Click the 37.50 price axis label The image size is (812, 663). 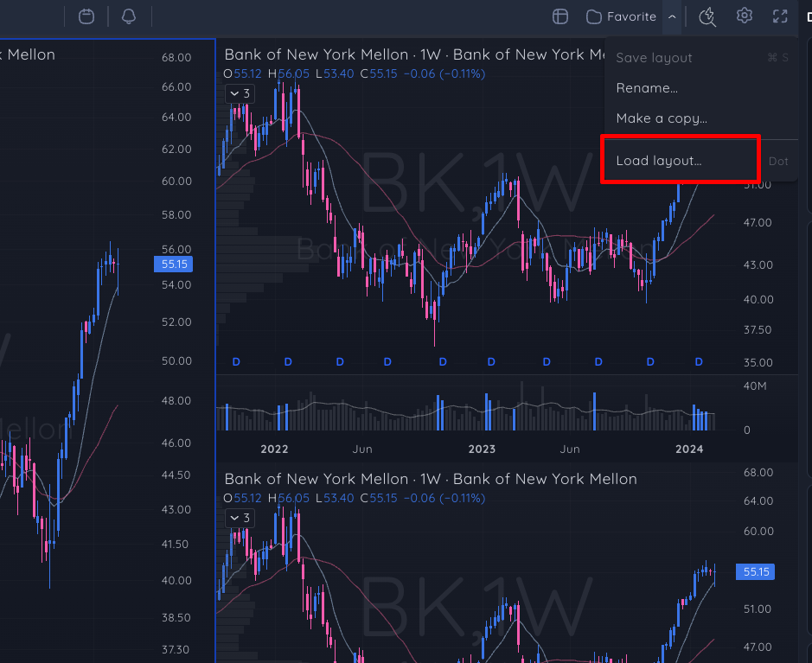point(758,329)
